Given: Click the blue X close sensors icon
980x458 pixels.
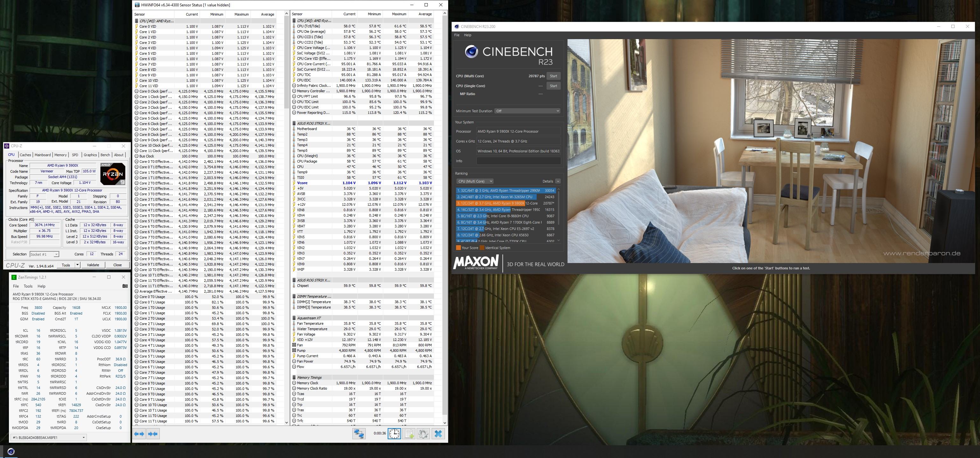Looking at the screenshot, I should 438,434.
